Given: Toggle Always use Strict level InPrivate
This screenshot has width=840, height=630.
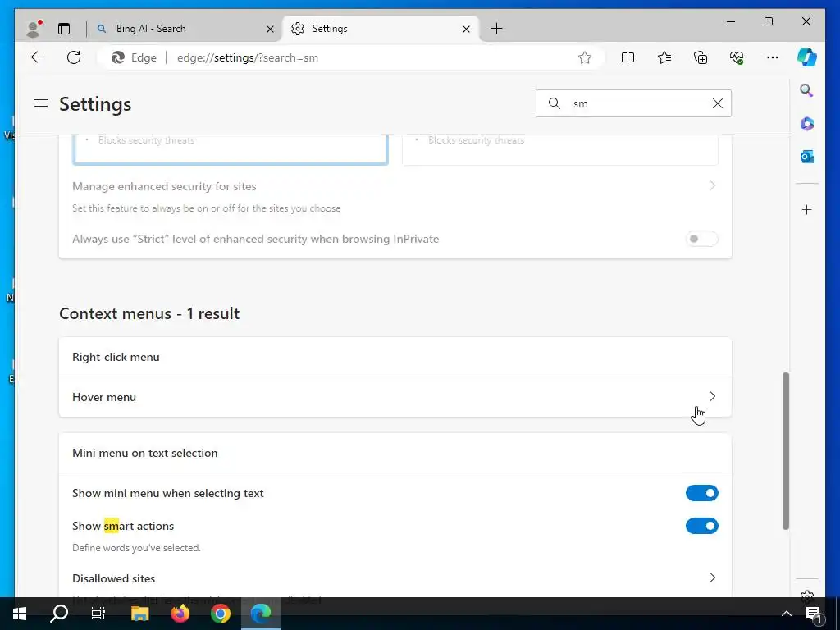Looking at the screenshot, I should 702,239.
